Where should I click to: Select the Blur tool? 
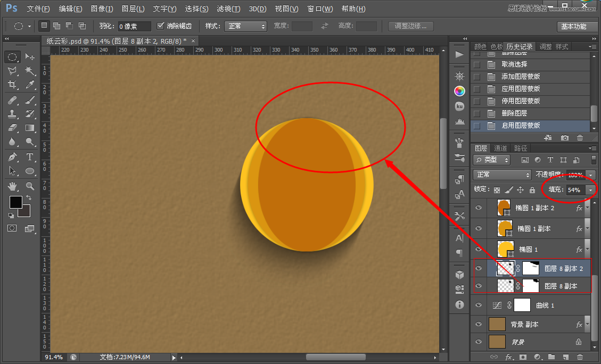(x=12, y=142)
